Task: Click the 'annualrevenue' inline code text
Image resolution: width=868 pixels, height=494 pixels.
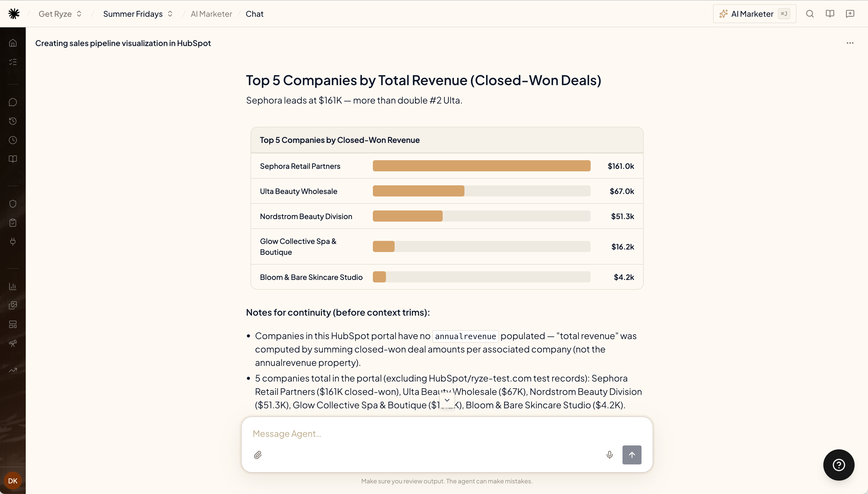Action: pyautogui.click(x=465, y=336)
